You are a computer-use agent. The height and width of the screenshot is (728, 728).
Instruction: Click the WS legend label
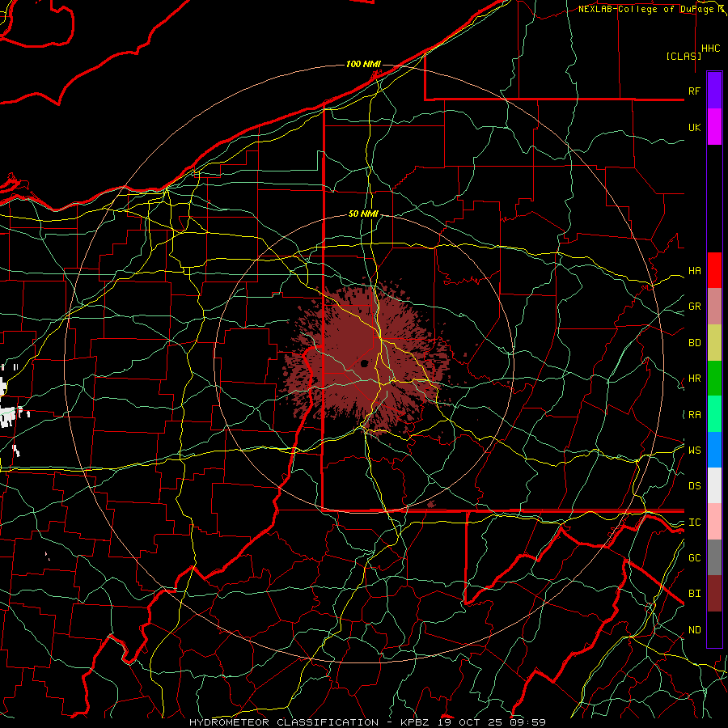pyautogui.click(x=694, y=451)
